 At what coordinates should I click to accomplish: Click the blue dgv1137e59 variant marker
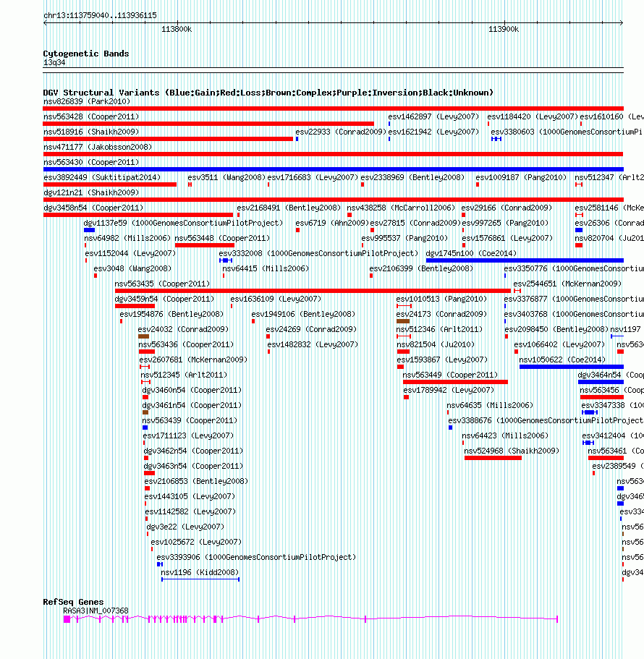(89, 230)
